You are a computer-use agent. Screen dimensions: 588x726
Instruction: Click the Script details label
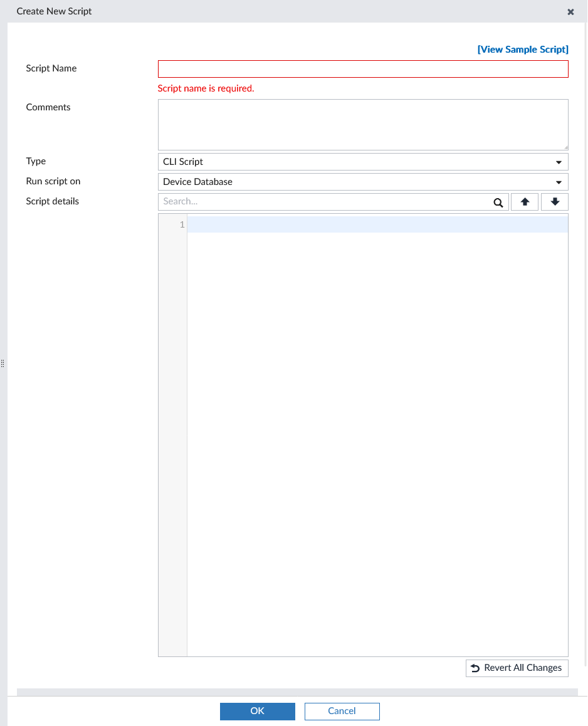pos(52,201)
